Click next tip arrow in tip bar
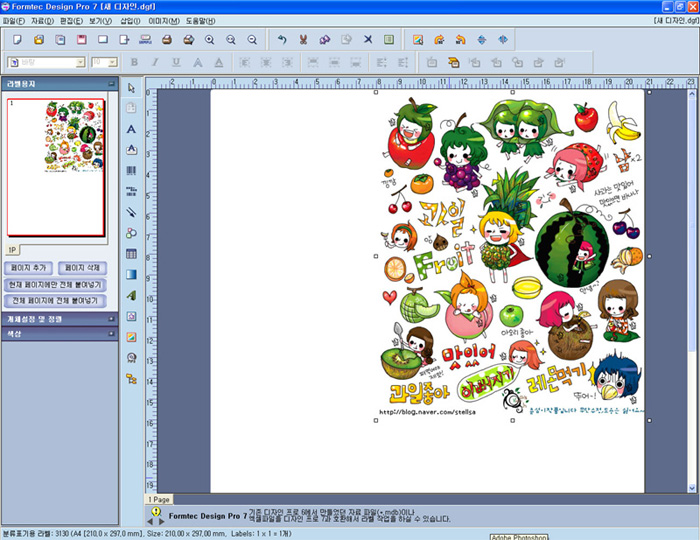The width and height of the screenshot is (700, 540). [x=161, y=521]
